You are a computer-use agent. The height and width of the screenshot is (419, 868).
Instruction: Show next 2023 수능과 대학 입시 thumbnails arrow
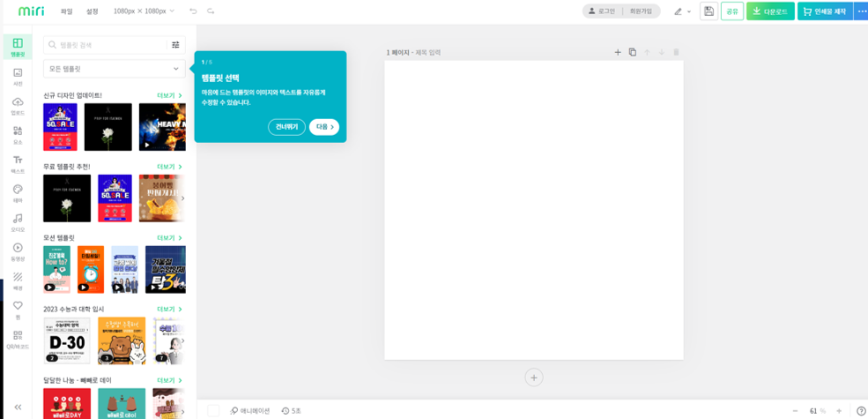[182, 340]
